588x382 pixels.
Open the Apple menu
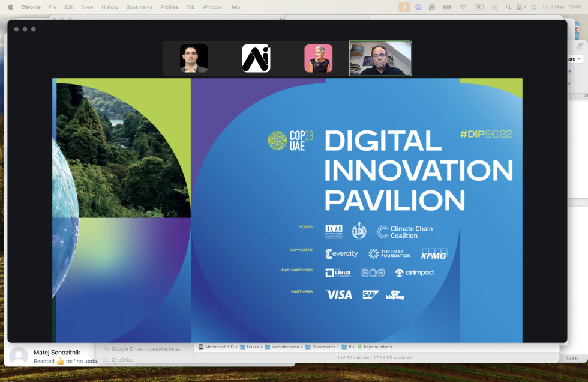10,7
